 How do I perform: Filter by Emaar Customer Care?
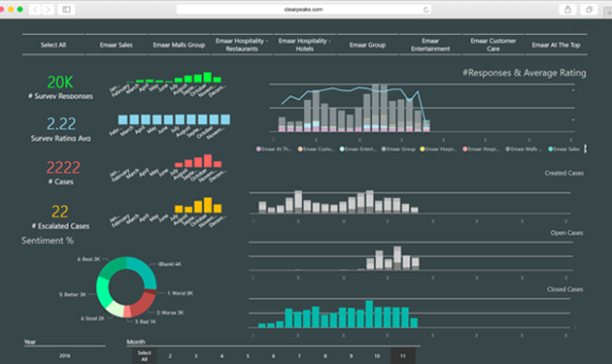[493, 45]
